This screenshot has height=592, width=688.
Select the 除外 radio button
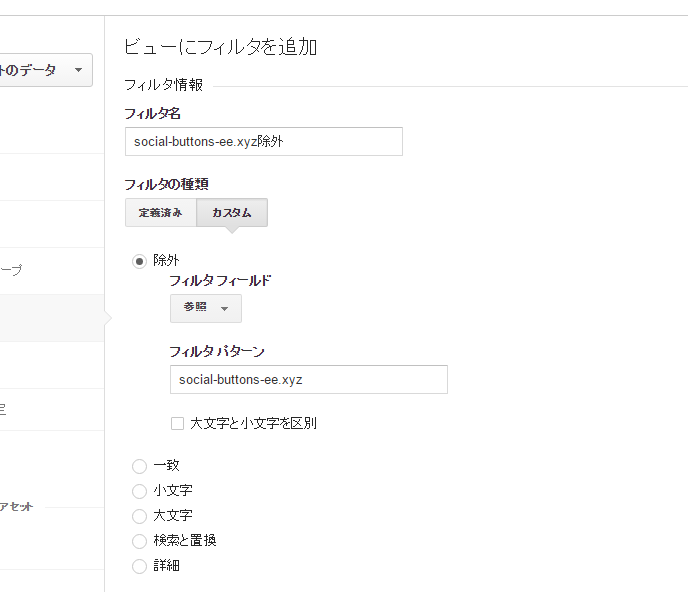[139, 262]
